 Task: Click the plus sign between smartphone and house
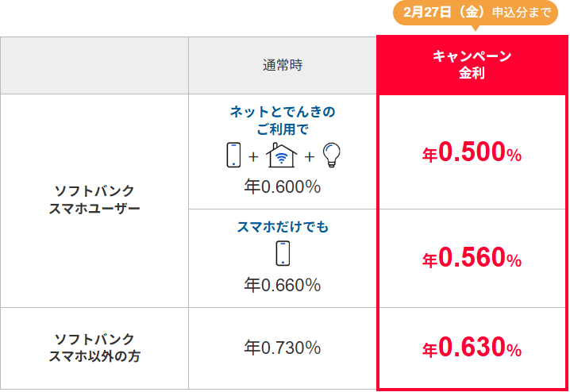point(254,157)
